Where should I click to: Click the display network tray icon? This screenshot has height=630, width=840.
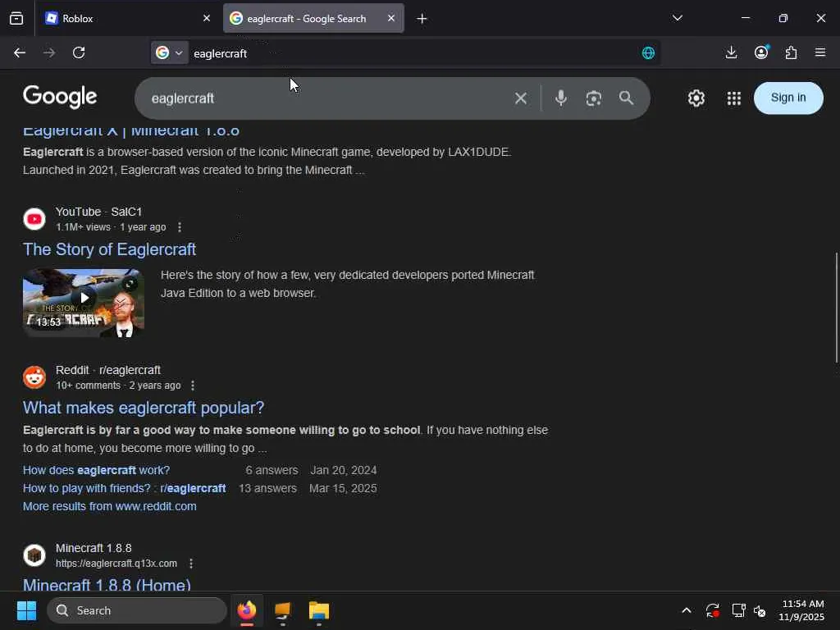pos(739,610)
